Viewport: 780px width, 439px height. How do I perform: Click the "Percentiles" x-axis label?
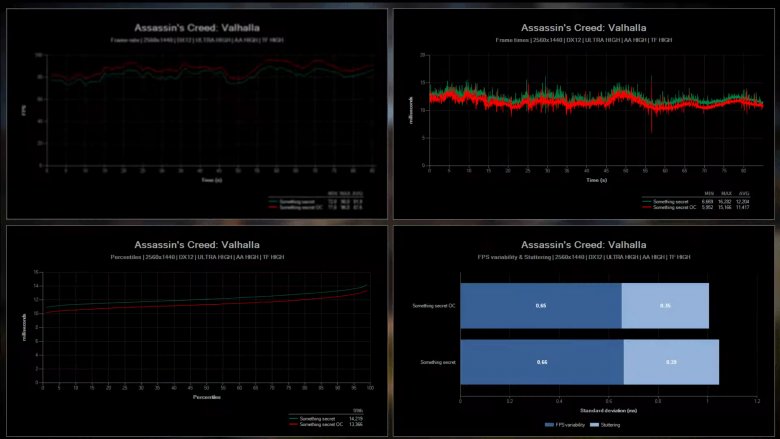207,397
